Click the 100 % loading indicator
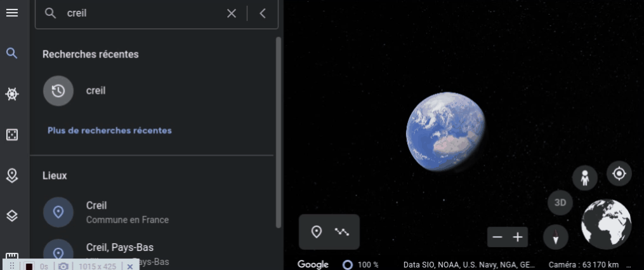 pos(360,265)
